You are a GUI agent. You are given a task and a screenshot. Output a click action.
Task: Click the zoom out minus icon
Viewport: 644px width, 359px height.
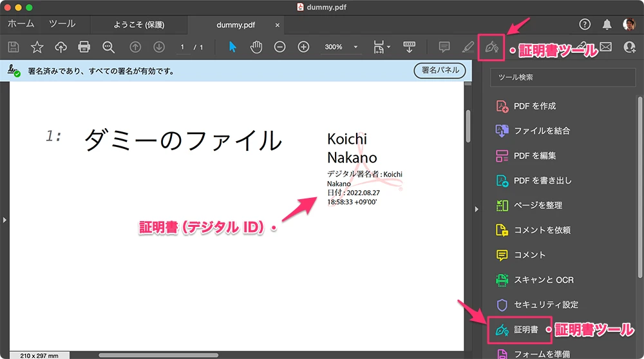(x=279, y=47)
